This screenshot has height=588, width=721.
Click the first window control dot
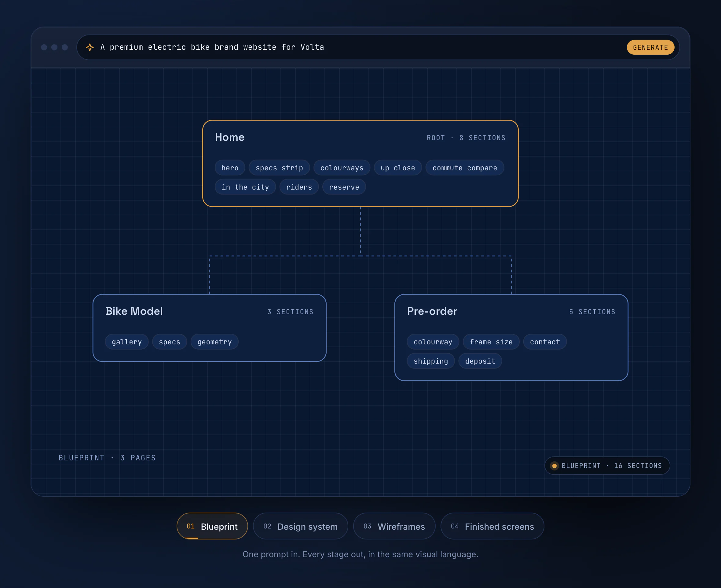(44, 47)
